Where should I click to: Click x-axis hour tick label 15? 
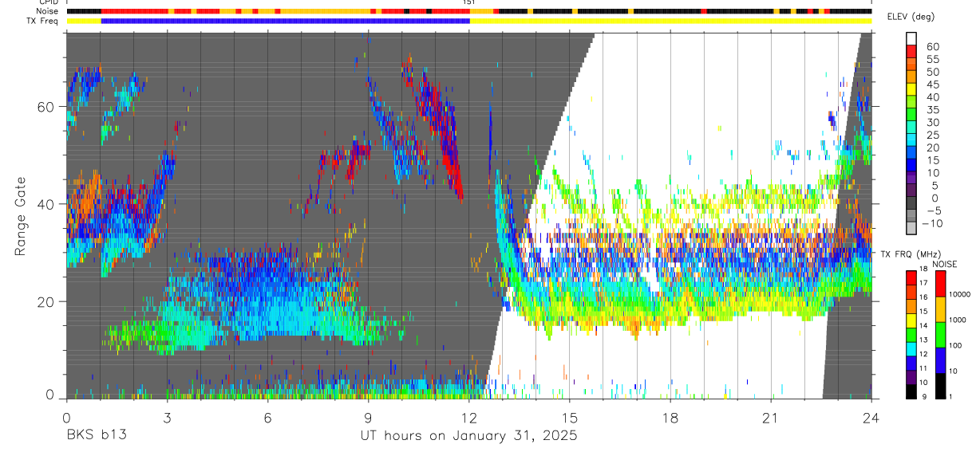(x=570, y=417)
